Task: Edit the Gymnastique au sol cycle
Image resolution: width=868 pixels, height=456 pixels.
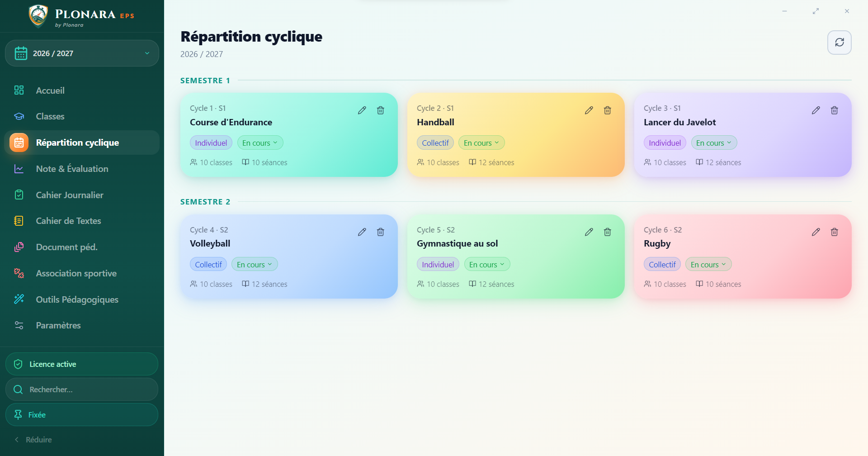Action: (589, 232)
